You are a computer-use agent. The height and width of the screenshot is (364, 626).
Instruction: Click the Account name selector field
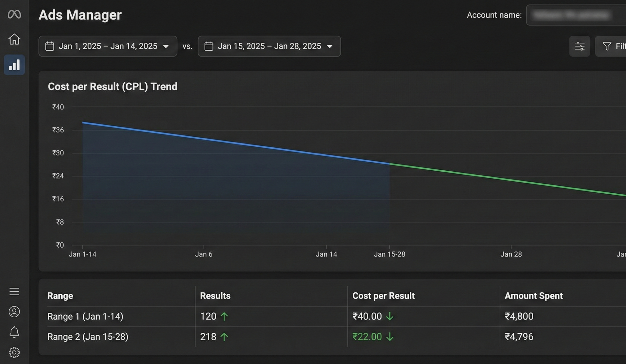pyautogui.click(x=576, y=15)
